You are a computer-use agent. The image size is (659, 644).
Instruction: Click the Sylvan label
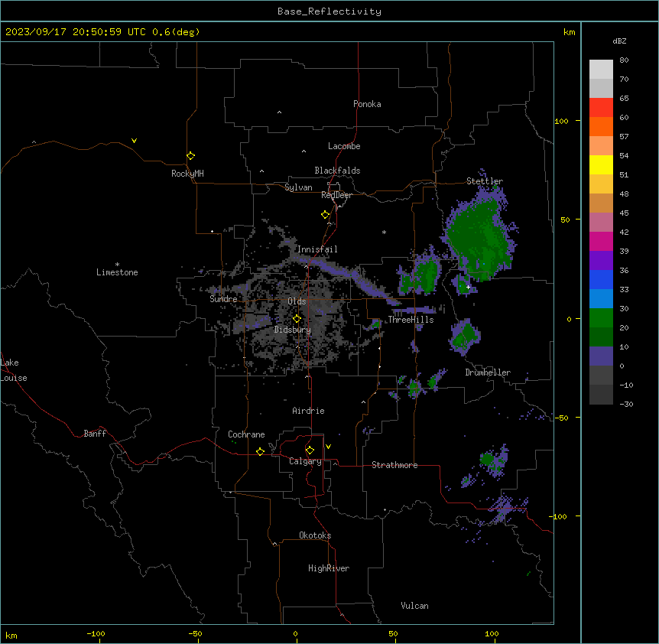tap(298, 187)
